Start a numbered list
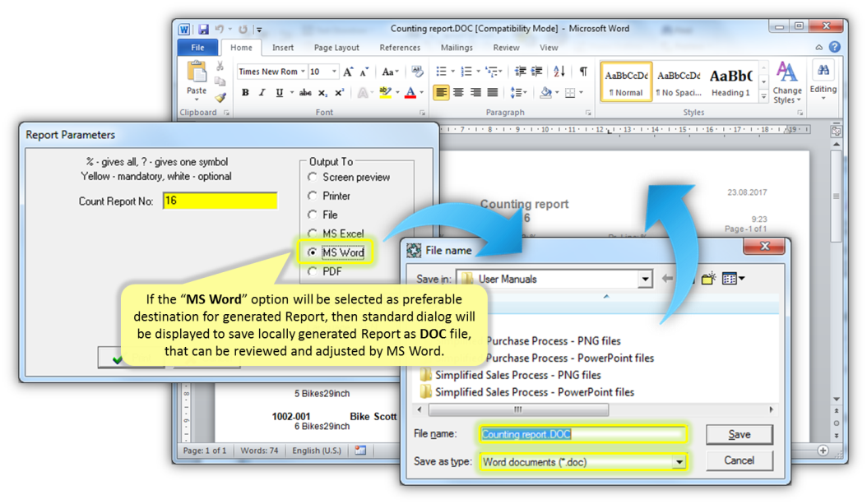 (466, 72)
